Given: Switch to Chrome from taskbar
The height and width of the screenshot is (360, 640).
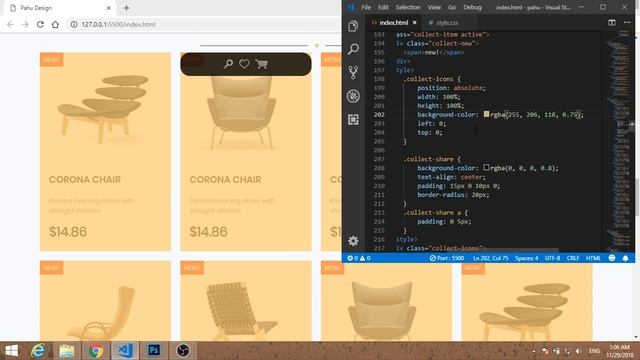Looking at the screenshot, I should point(96,351).
